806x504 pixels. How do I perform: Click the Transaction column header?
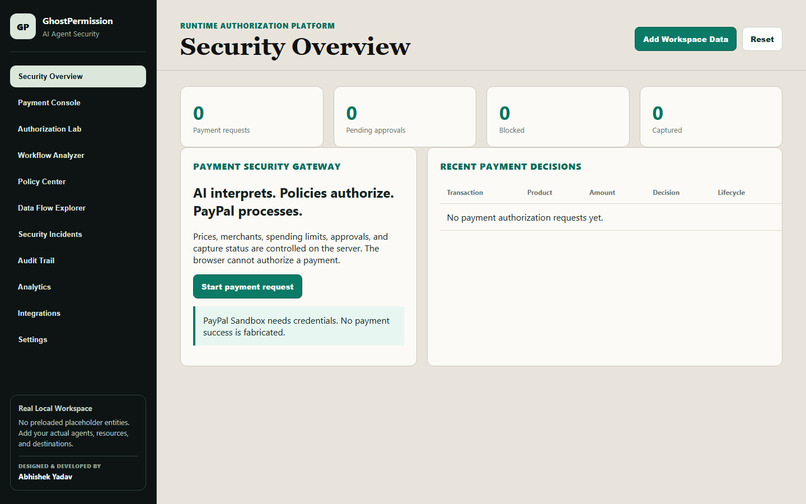pyautogui.click(x=465, y=192)
